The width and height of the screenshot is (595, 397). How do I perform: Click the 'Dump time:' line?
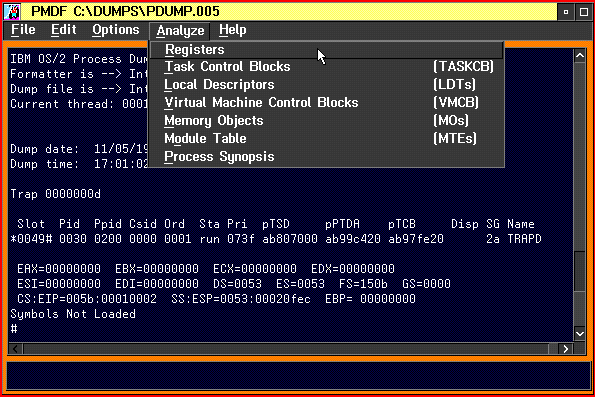79,164
